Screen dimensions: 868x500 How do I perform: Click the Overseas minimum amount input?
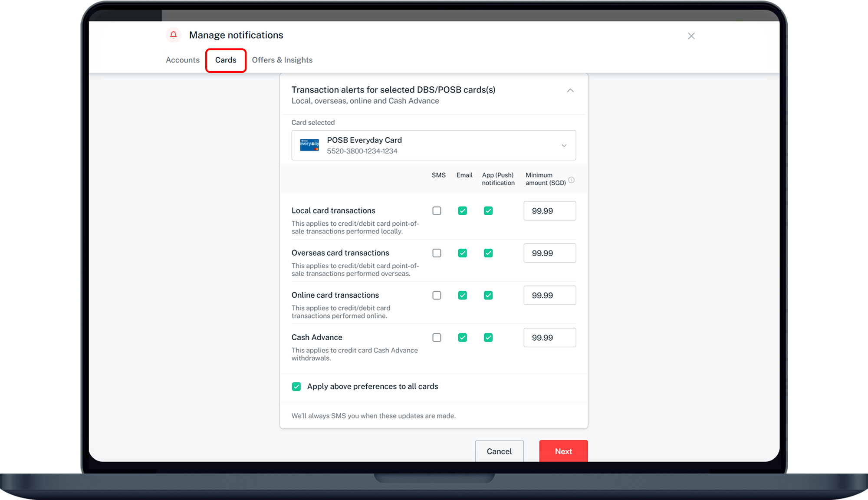pos(549,253)
